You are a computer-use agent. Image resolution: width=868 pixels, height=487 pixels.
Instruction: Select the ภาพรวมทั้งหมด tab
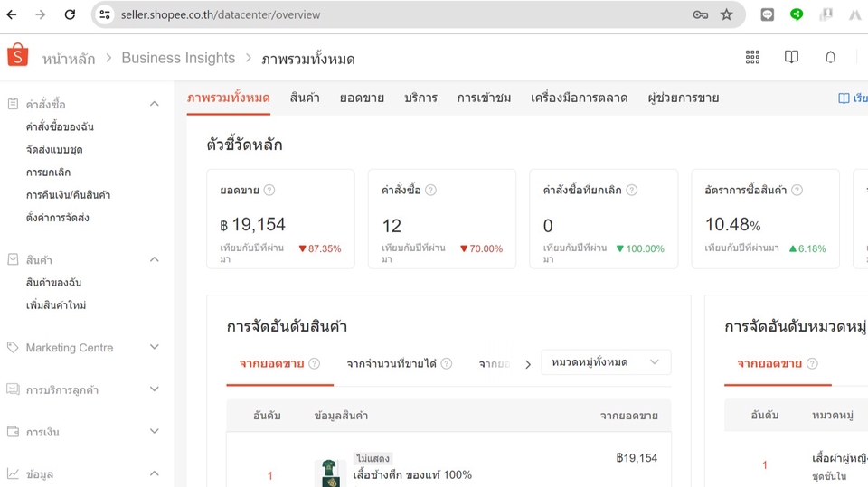point(229,98)
